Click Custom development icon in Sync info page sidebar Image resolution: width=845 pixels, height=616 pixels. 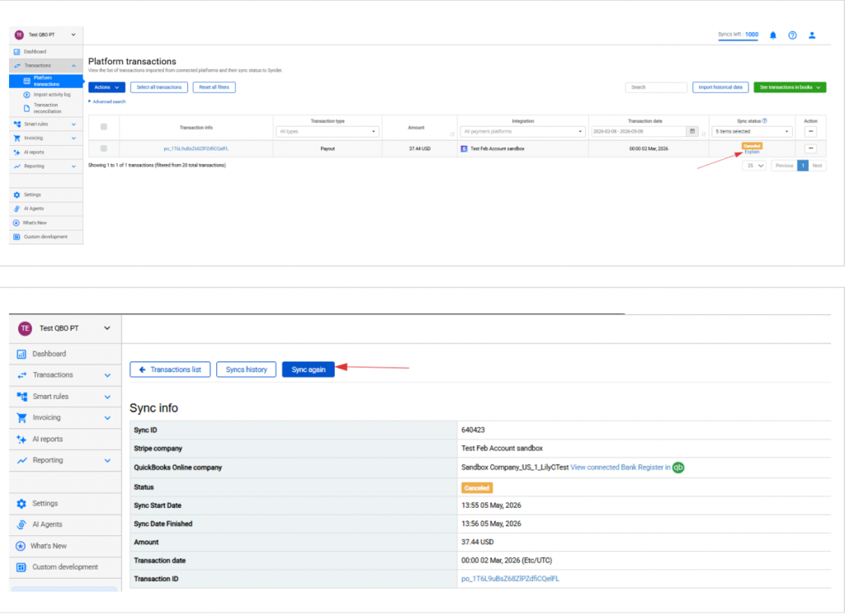(x=21, y=567)
